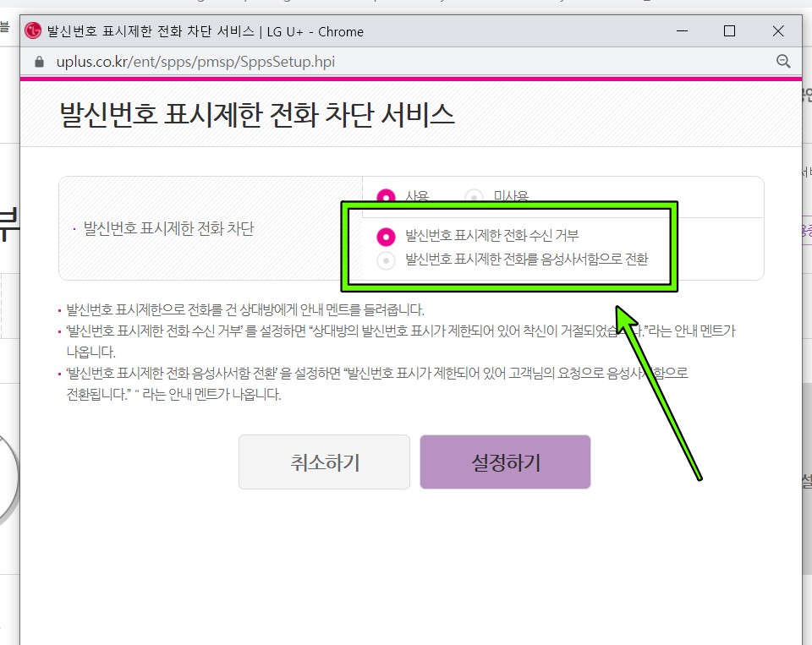812x645 pixels.
Task: Choose 음성사서함으로 전환 radio option
Action: point(386,260)
